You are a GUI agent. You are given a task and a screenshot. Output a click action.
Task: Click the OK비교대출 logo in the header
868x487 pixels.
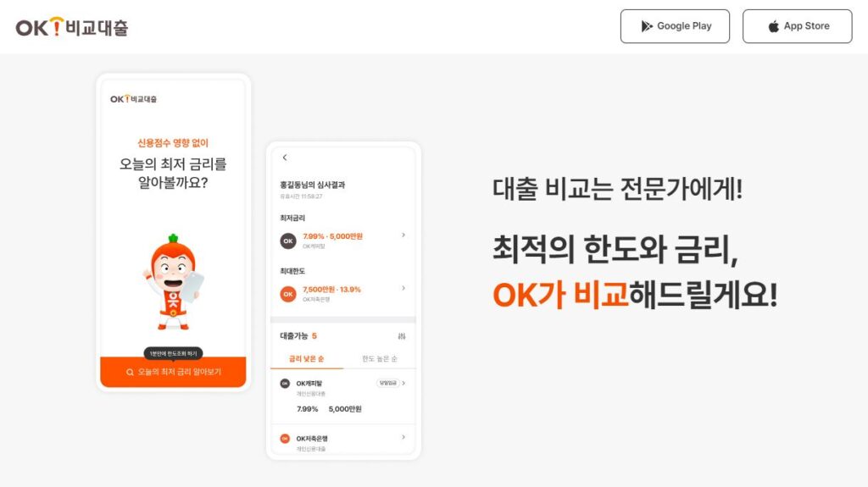point(71,27)
